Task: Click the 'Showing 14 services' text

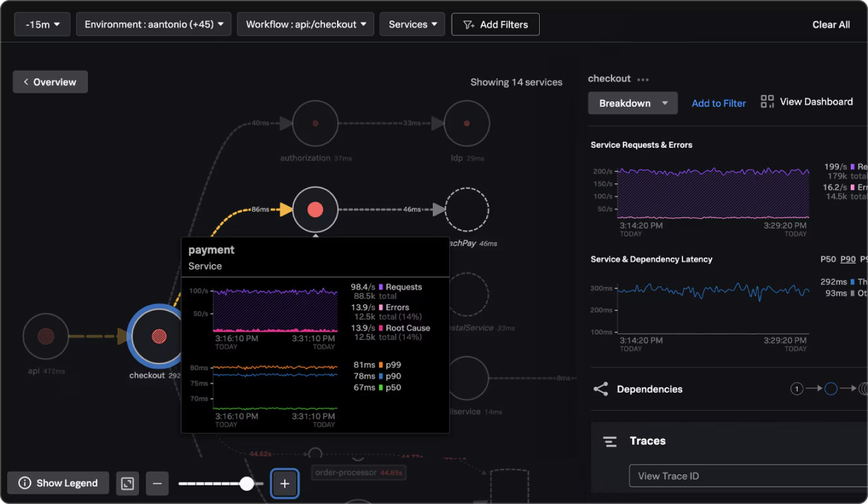Action: coord(516,82)
